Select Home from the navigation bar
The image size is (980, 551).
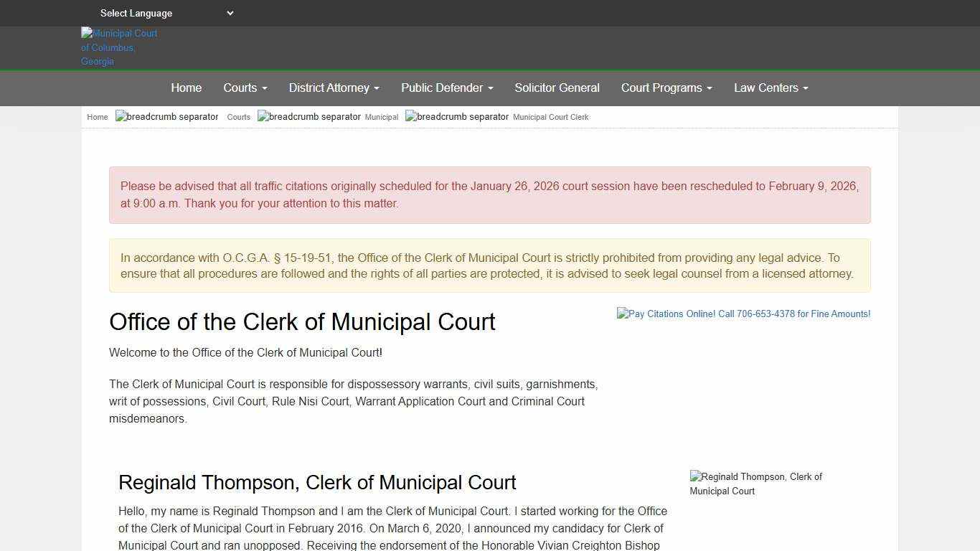point(186,88)
